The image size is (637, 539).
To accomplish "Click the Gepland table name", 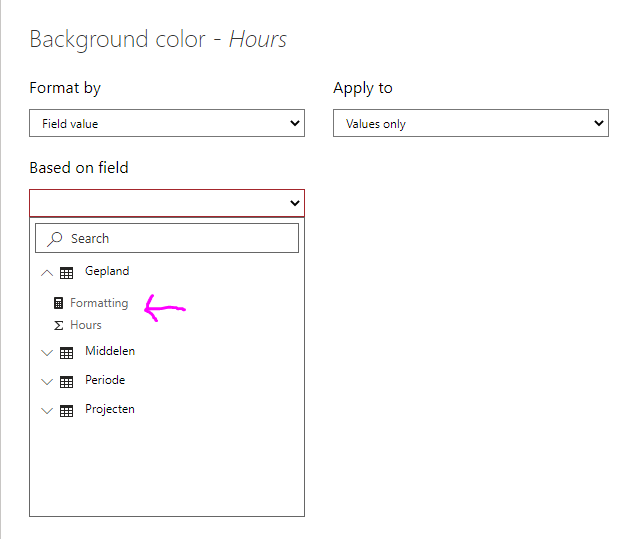I will [107, 271].
